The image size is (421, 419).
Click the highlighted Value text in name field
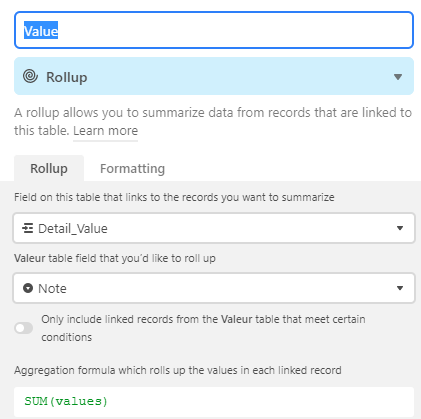[41, 30]
